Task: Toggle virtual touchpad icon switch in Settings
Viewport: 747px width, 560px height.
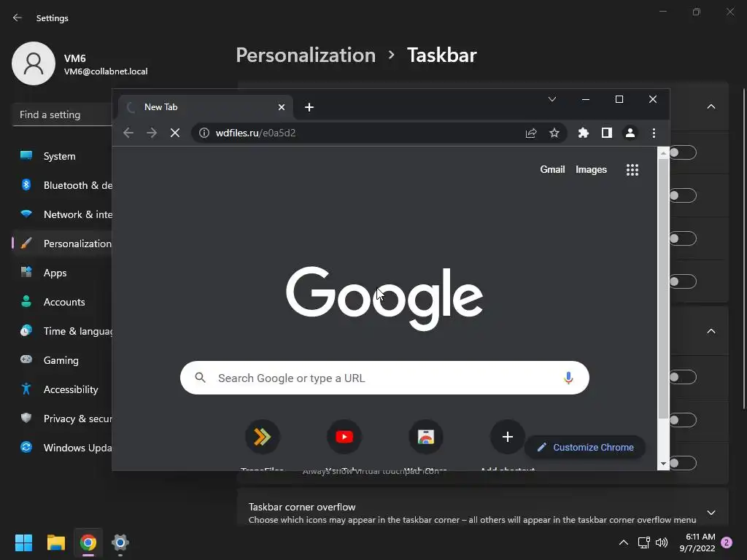Action: pos(683,463)
